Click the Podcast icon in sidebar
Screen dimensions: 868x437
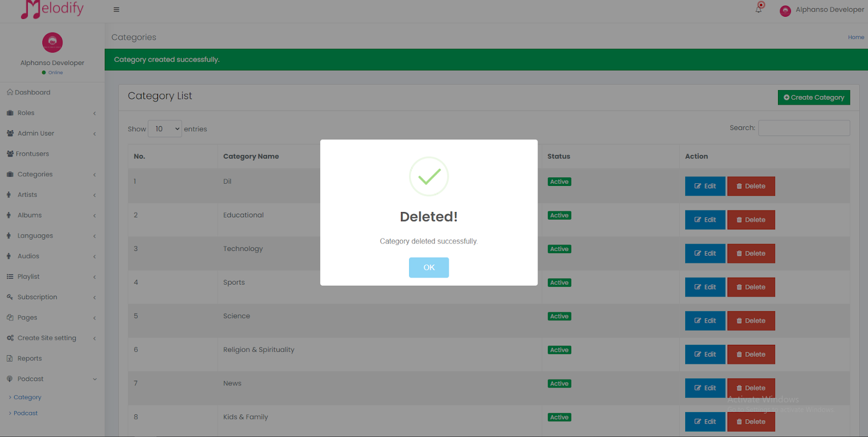pos(10,379)
